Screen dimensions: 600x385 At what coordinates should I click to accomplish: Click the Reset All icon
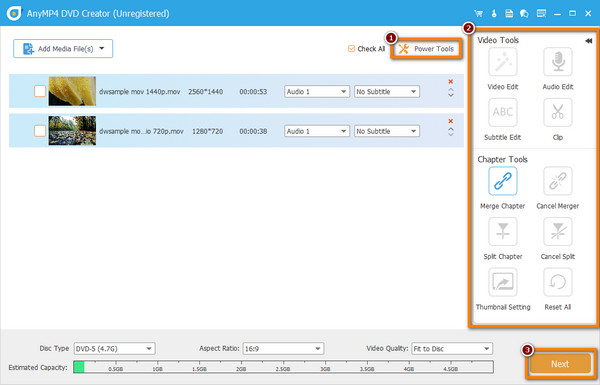click(558, 282)
